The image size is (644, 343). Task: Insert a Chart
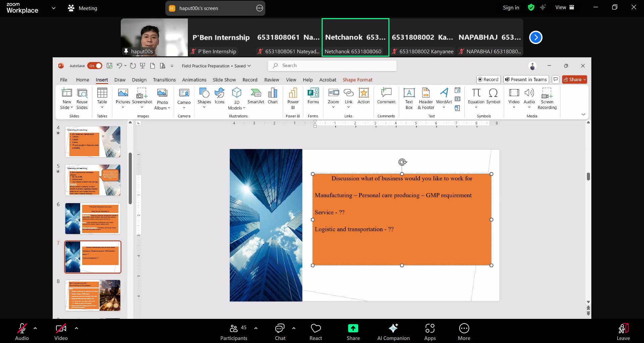point(273,96)
